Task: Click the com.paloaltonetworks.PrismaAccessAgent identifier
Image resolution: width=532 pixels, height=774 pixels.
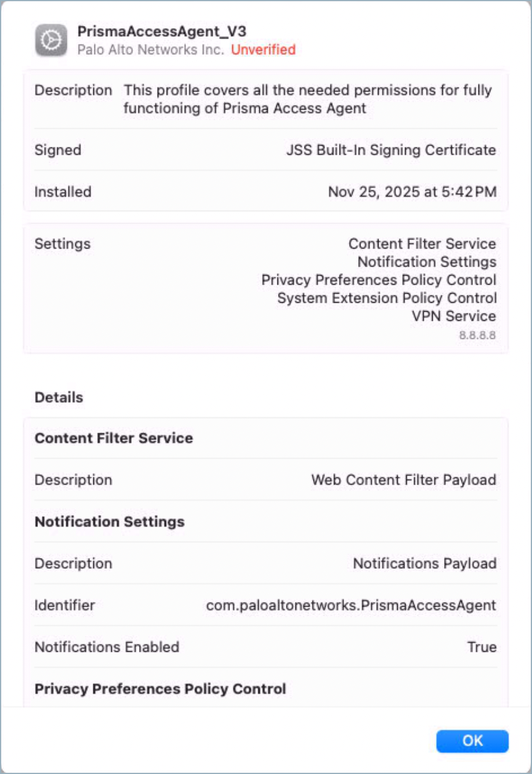Action: click(351, 605)
